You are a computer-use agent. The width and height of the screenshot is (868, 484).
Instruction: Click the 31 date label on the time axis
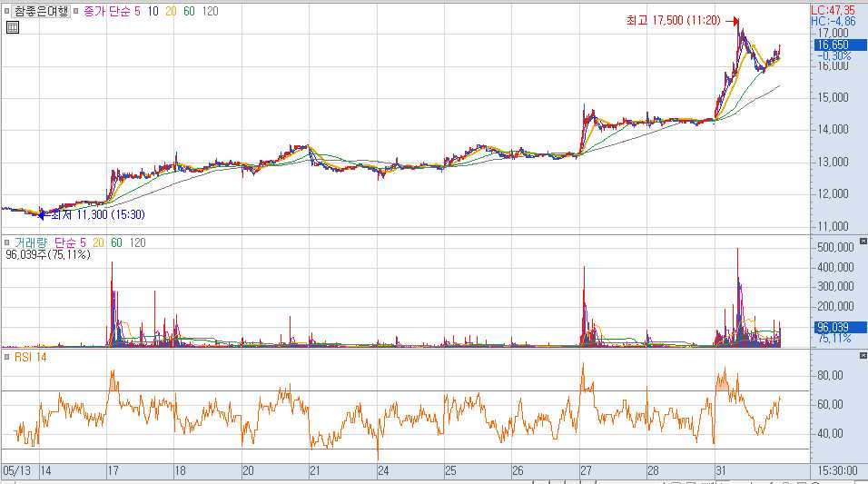(x=720, y=471)
